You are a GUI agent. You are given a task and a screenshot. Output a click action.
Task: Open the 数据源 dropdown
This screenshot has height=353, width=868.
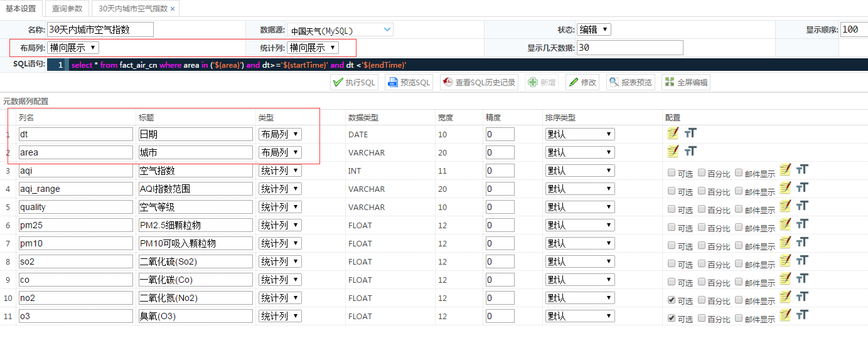coord(340,30)
